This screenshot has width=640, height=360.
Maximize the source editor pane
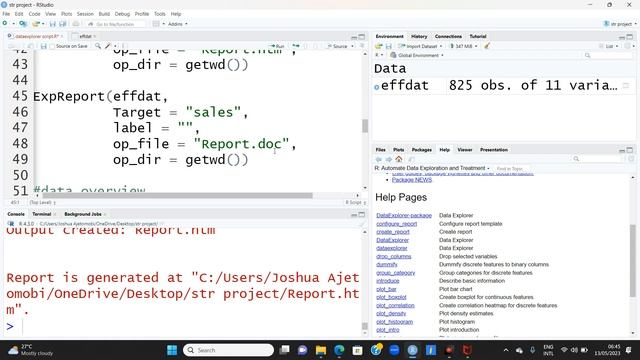(x=362, y=37)
